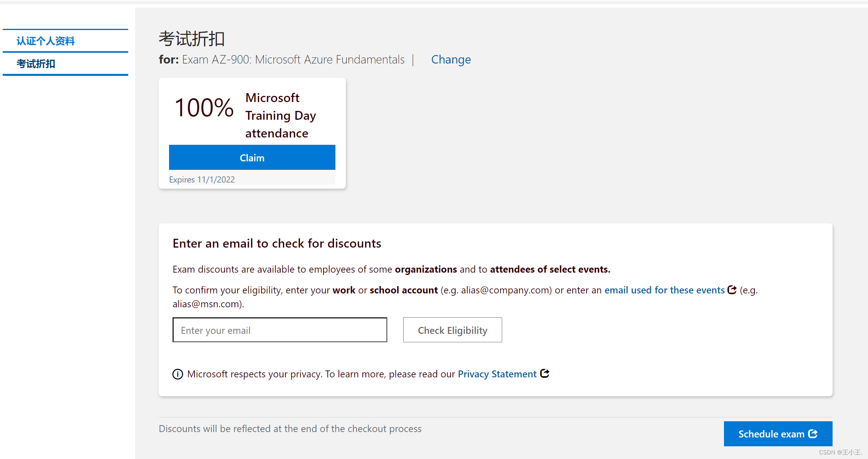The width and height of the screenshot is (868, 459).
Task: Click the Expires 11/1/2022 text
Action: pos(202,179)
